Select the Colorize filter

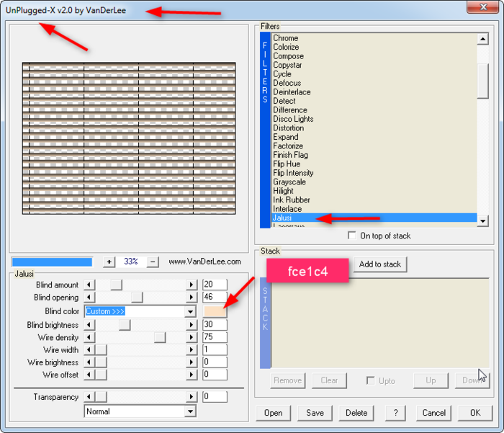point(286,47)
